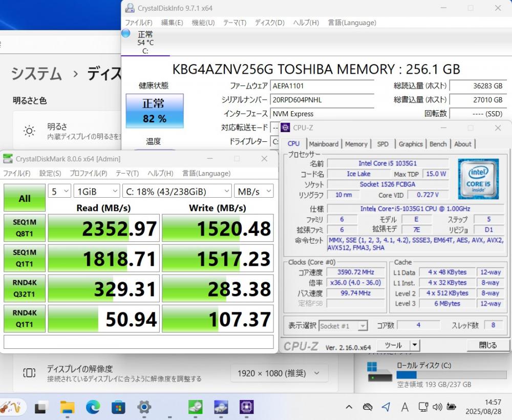The height and width of the screenshot is (420, 512).
Task: Click the ローカル ディスク (C:) usage bar
Action: (452, 374)
